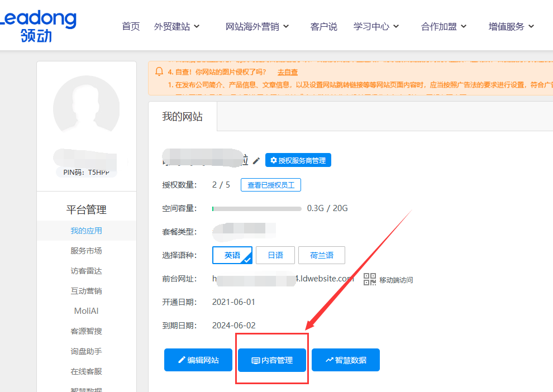Open 访客雷达 in sidebar

click(x=86, y=271)
